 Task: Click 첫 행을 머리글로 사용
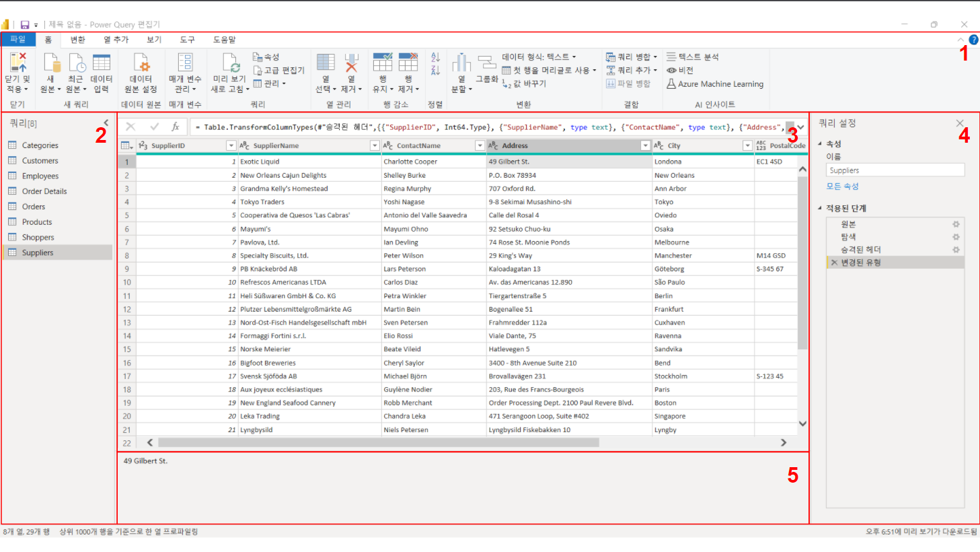coord(550,70)
